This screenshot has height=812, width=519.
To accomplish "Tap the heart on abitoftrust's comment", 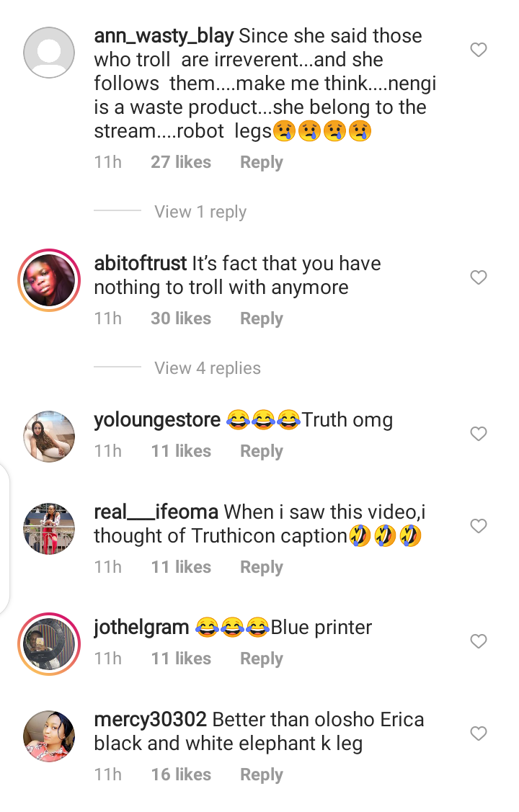I will tap(478, 277).
